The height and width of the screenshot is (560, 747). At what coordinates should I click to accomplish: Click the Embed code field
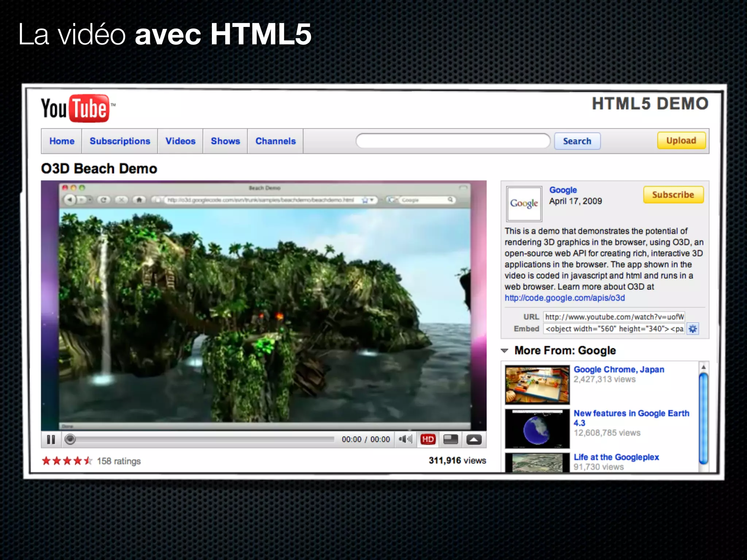click(614, 329)
